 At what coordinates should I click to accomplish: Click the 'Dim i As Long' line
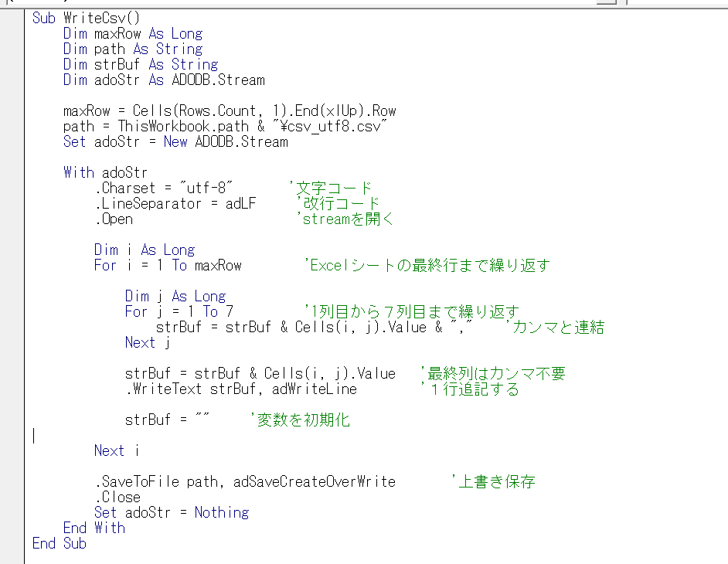click(145, 250)
